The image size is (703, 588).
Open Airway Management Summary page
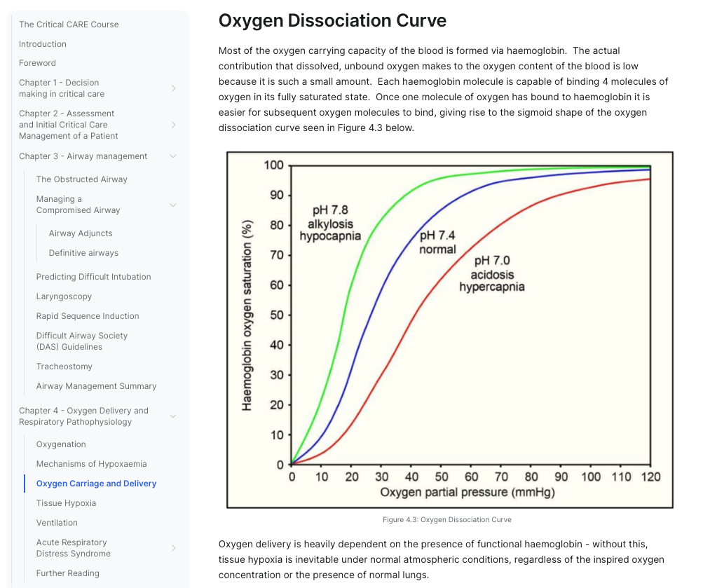97,386
